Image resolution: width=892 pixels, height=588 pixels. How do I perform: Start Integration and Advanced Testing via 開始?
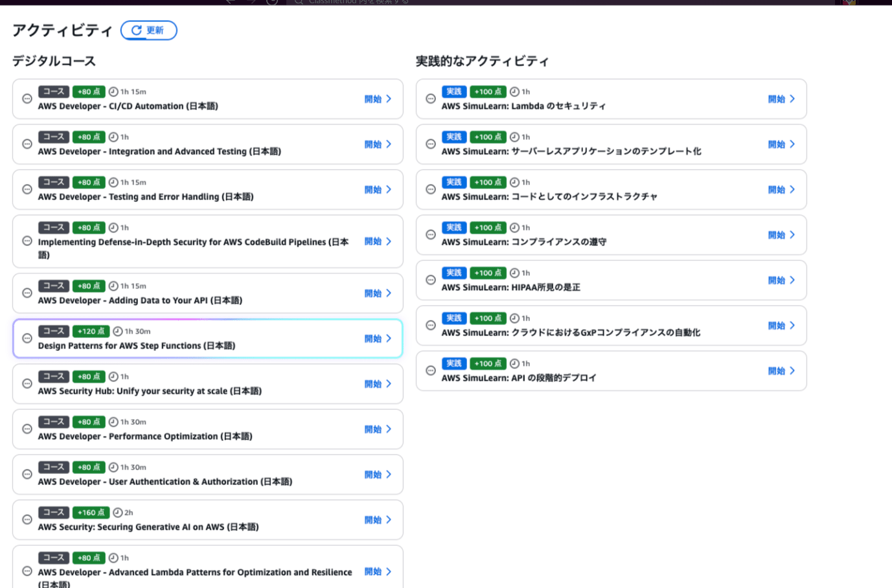(x=378, y=144)
